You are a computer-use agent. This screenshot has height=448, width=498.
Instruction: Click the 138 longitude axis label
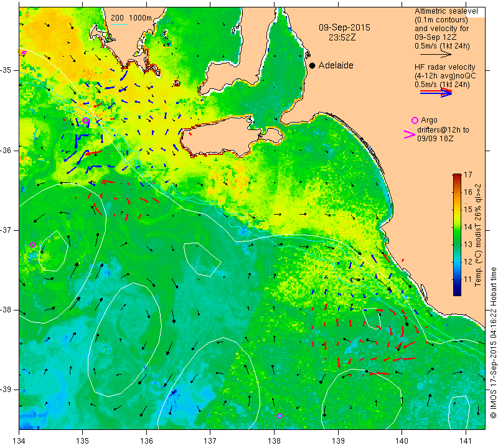coord(274,441)
